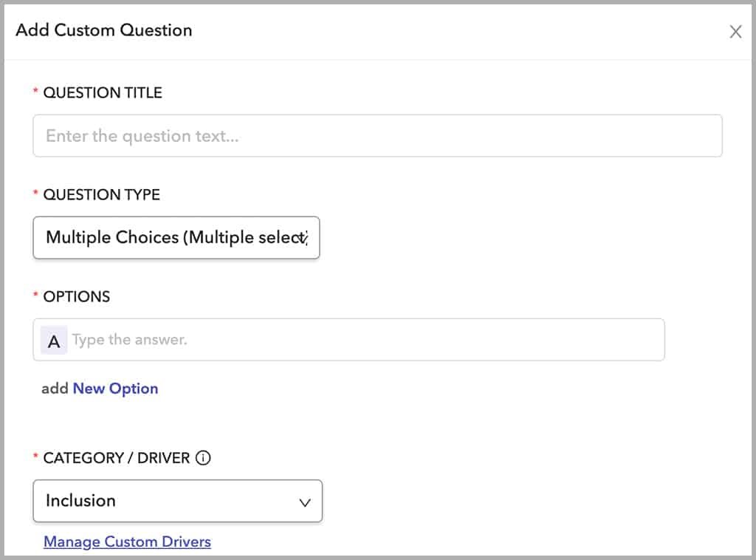Click the CATEGORY / DRIVER label
The image size is (756, 560).
116,458
